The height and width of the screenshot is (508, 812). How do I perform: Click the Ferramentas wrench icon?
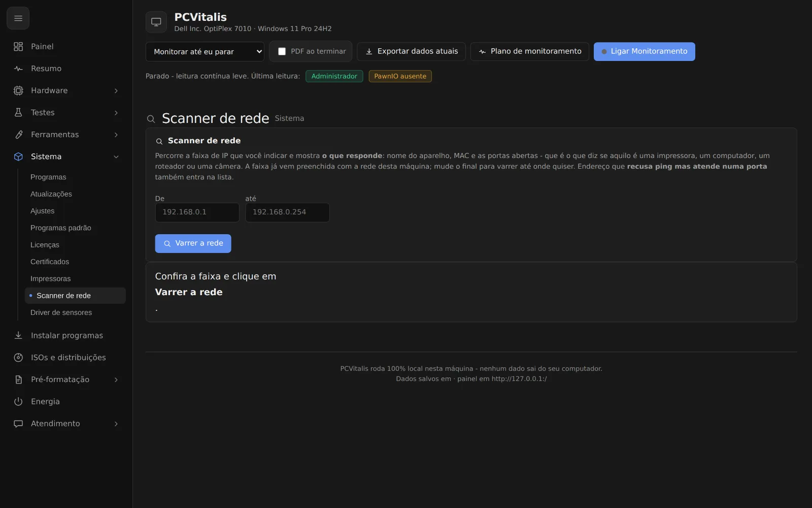coord(18,135)
